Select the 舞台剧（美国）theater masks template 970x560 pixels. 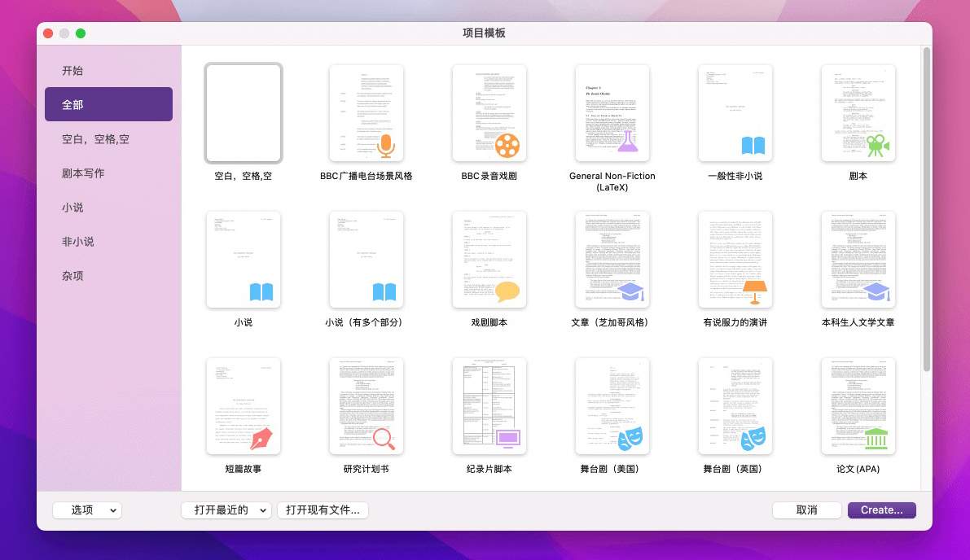(x=612, y=406)
